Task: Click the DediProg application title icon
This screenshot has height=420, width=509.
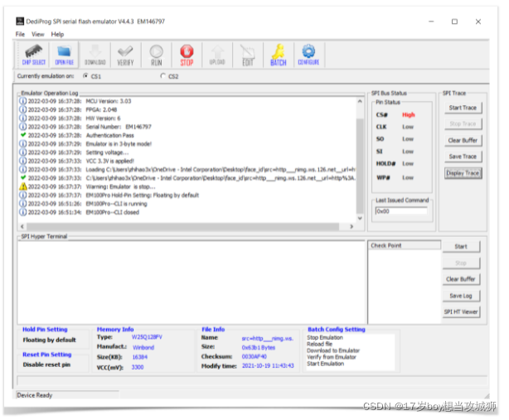Action: 20,22
